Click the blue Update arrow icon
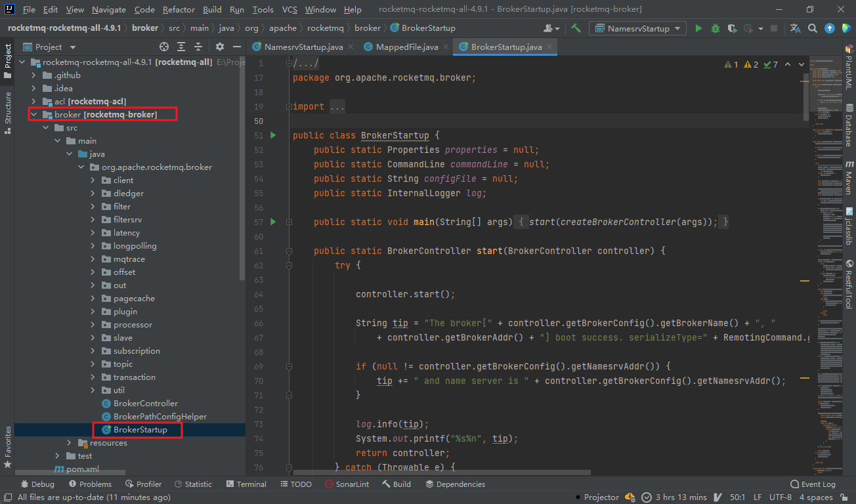The width and height of the screenshot is (856, 504). [x=830, y=28]
